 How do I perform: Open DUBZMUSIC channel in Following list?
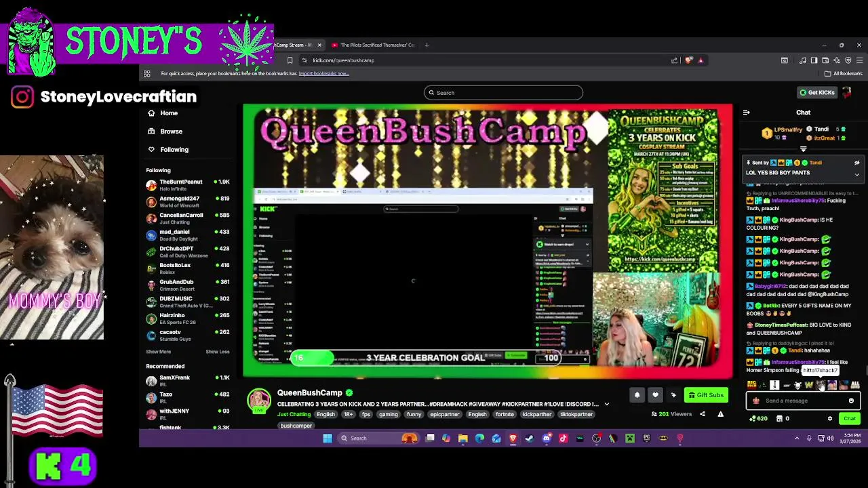189,302
